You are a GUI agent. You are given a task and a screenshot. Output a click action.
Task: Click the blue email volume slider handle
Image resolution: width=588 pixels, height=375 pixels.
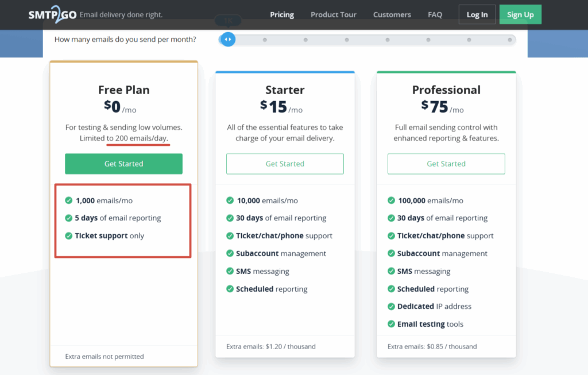pos(227,40)
